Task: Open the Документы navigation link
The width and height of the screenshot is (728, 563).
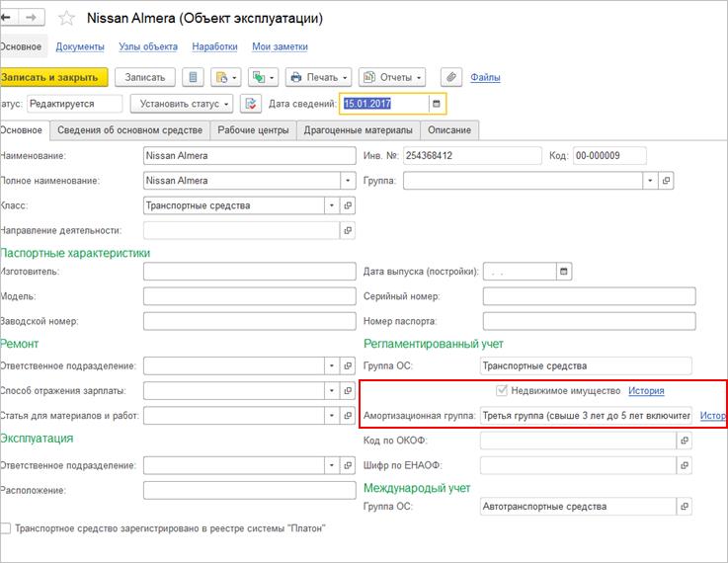Action: (80, 46)
